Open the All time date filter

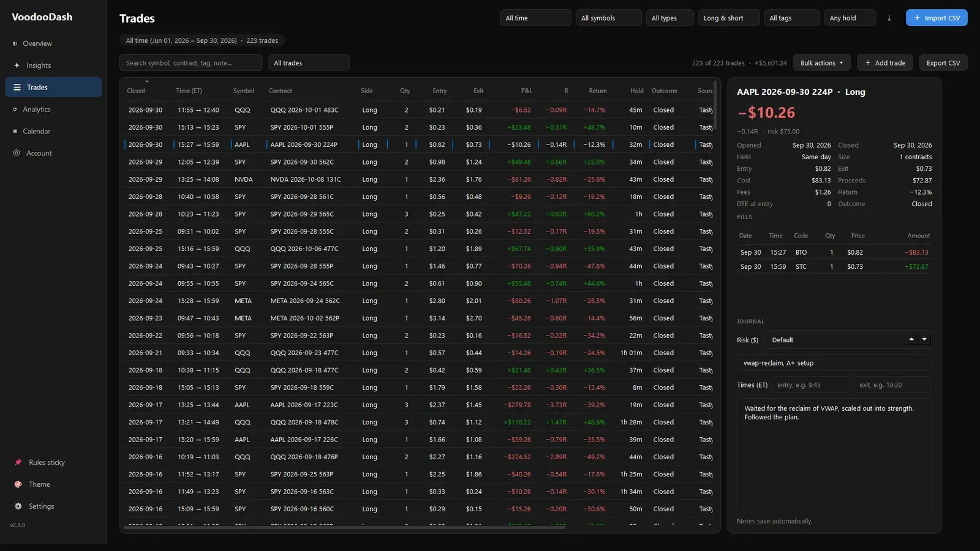[x=535, y=18]
